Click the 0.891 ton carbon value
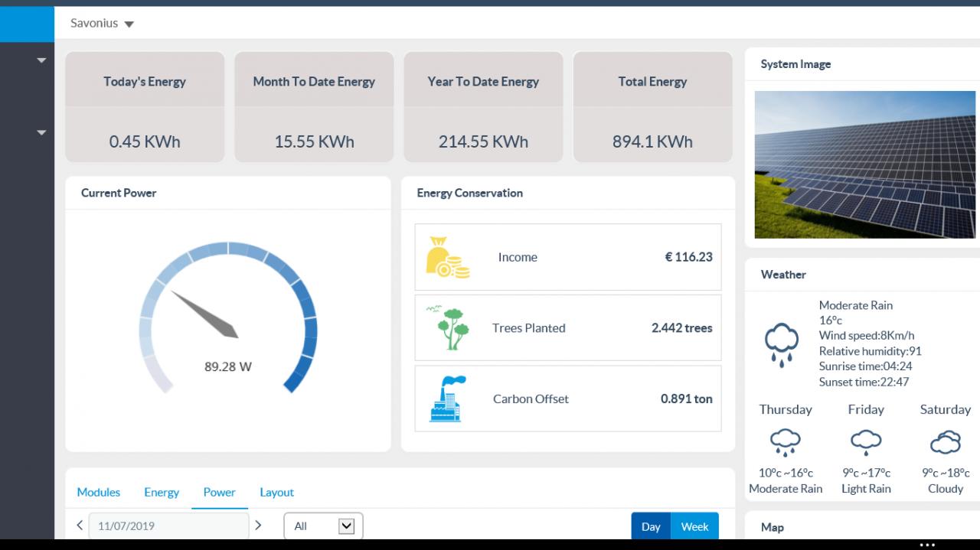This screenshot has height=550, width=980. click(686, 399)
